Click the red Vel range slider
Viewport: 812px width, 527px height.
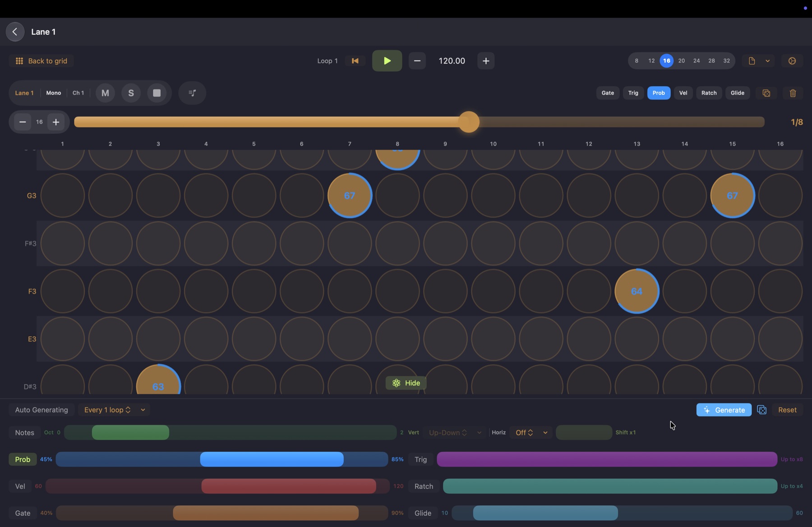pyautogui.click(x=288, y=486)
